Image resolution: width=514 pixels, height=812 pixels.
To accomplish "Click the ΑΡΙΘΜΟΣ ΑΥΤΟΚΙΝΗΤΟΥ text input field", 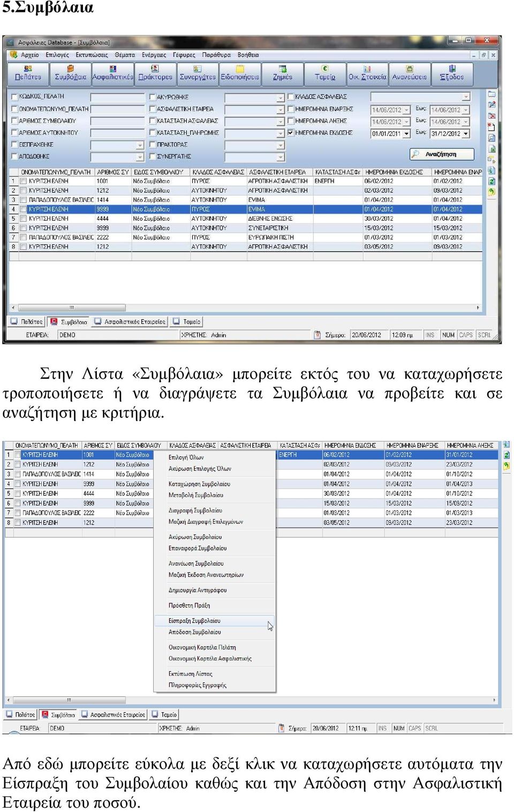I will click(117, 133).
